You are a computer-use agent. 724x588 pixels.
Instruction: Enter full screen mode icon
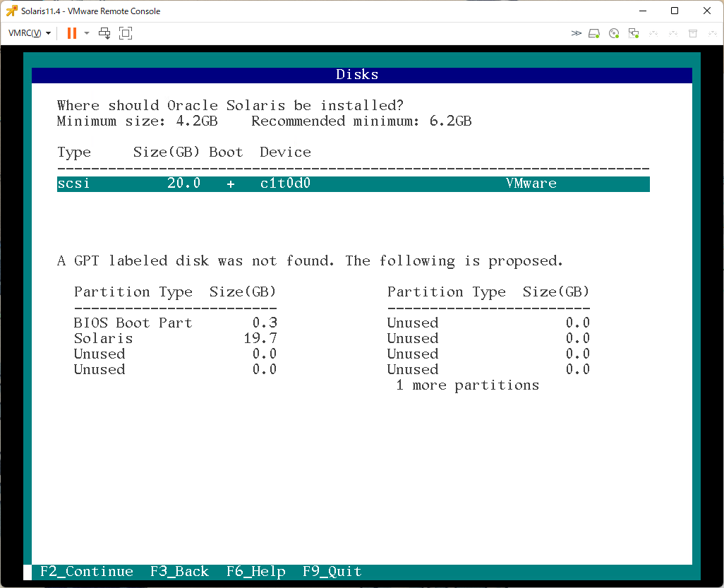[126, 33]
